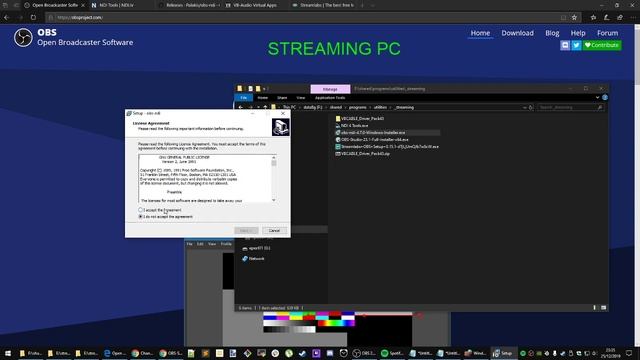Click the Twitter icon on the OBS site
640x360 pixels.
(576, 45)
